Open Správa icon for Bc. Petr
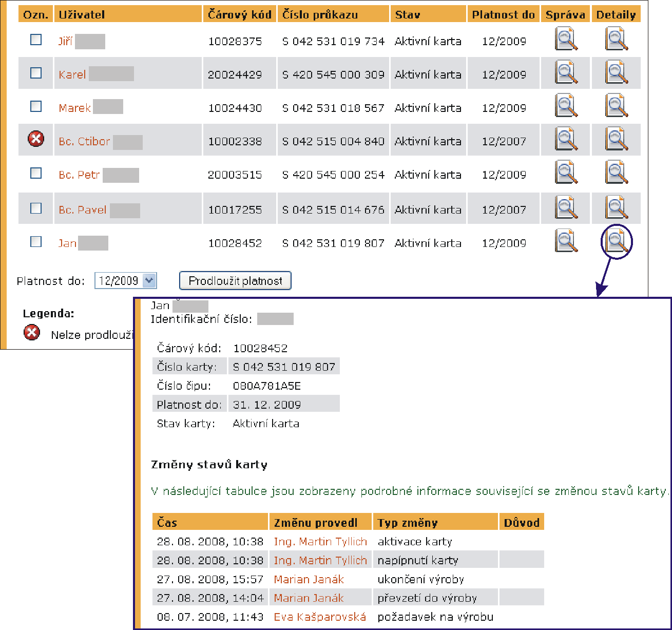The width and height of the screenshot is (672, 630). (x=566, y=173)
